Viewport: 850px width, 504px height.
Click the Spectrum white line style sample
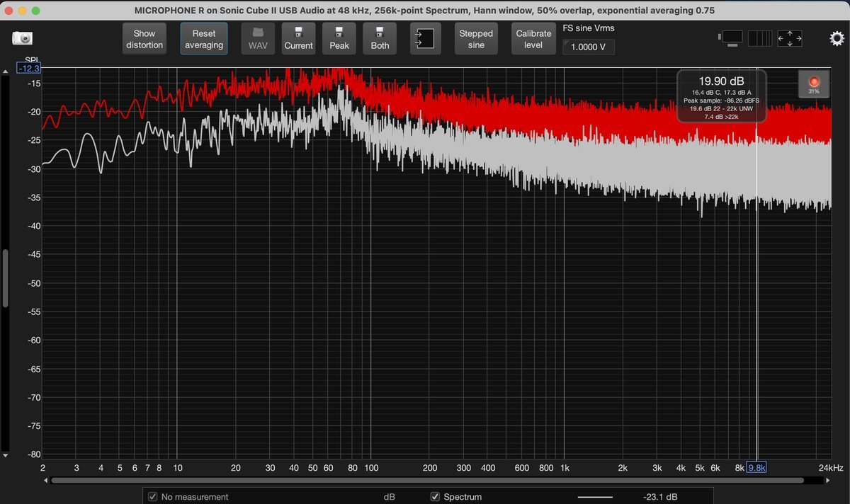(595, 497)
